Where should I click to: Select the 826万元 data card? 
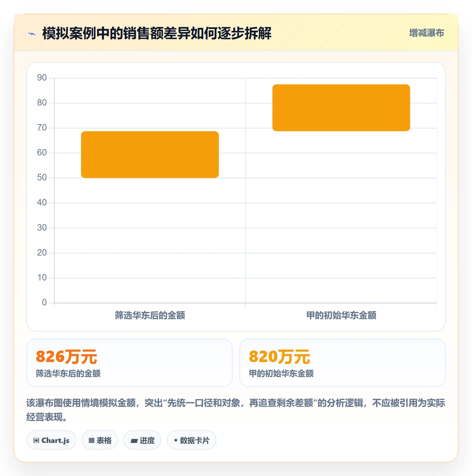[129, 363]
